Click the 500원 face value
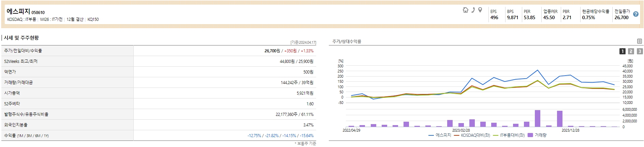This screenshot has height=147, width=644. pyautogui.click(x=308, y=72)
